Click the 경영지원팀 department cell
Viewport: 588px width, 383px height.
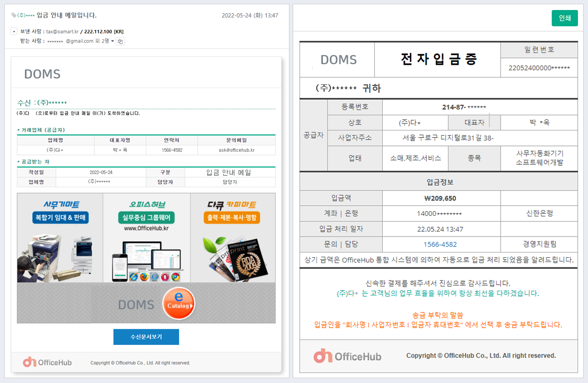[539, 244]
